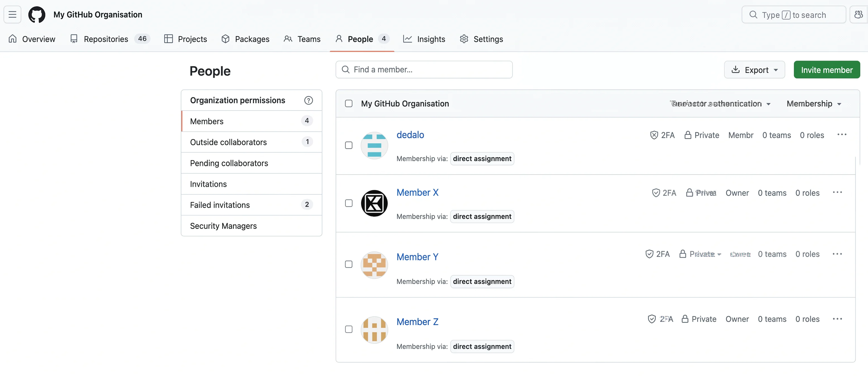Open the hamburger navigation menu
This screenshot has height=376, width=868.
click(13, 15)
